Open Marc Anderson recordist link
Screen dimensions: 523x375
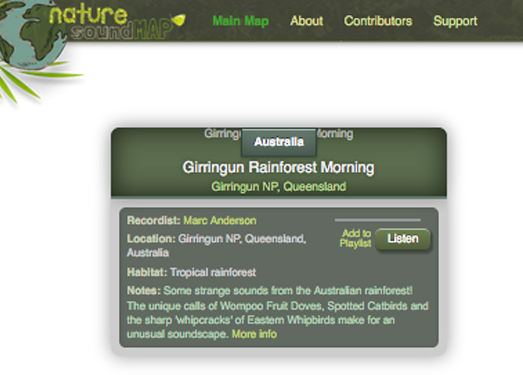[x=220, y=221]
